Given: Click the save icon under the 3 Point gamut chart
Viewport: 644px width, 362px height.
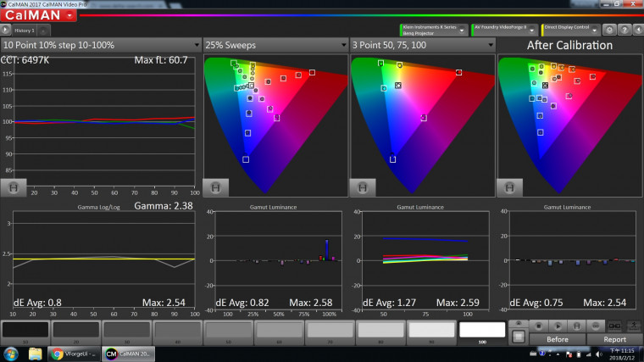Looking at the screenshot, I should [x=363, y=187].
